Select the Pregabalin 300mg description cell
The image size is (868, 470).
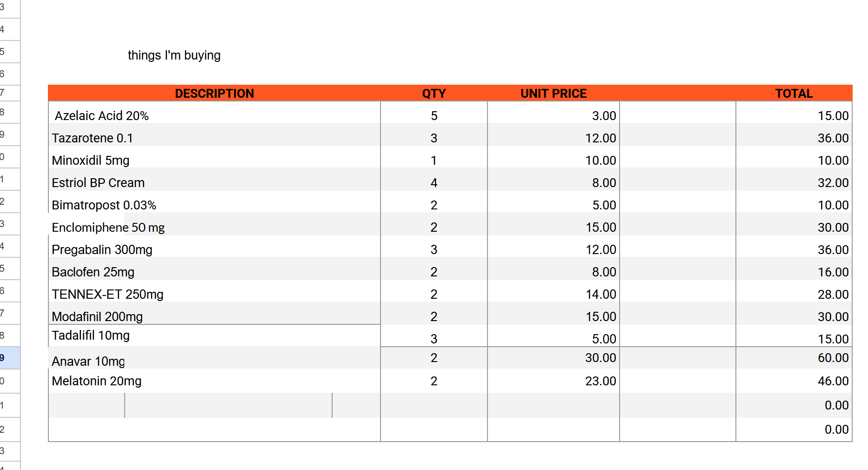pyautogui.click(x=214, y=249)
